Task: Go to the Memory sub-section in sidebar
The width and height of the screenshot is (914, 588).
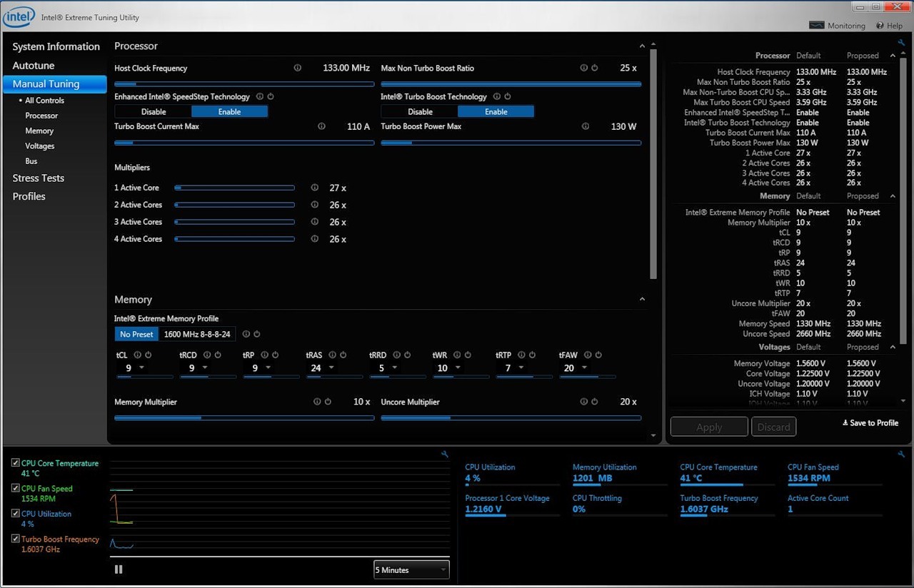Action: pyautogui.click(x=39, y=131)
